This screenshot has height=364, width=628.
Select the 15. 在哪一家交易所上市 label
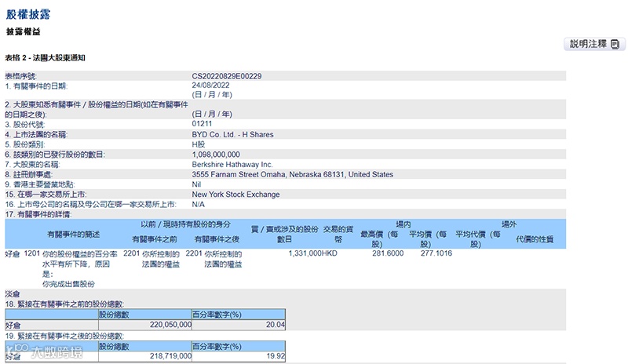pos(46,195)
